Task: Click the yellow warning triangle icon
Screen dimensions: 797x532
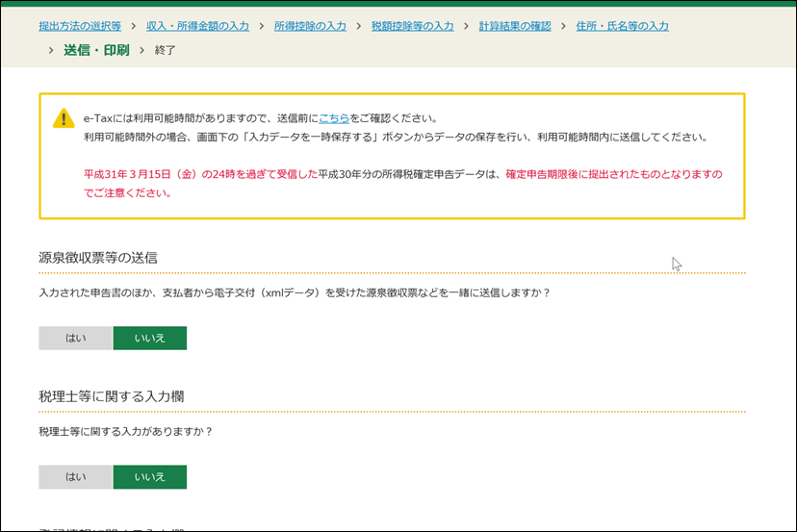Action: [64, 118]
